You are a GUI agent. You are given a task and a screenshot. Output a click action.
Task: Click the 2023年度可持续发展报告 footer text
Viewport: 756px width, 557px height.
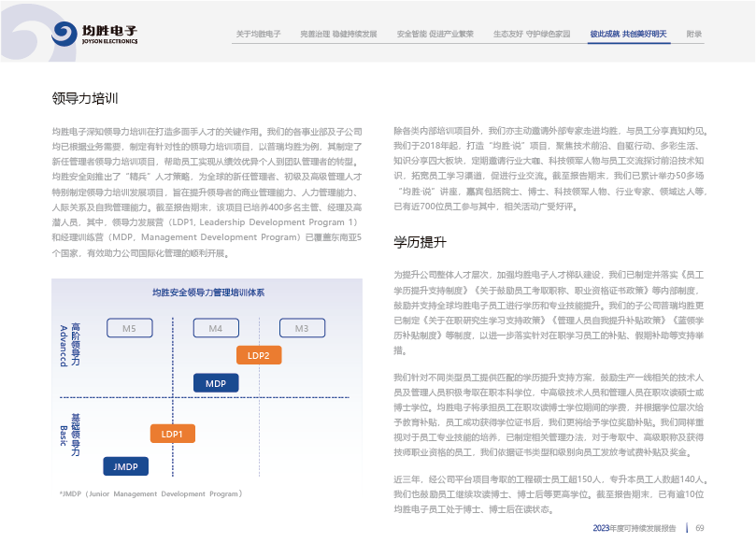(x=634, y=528)
